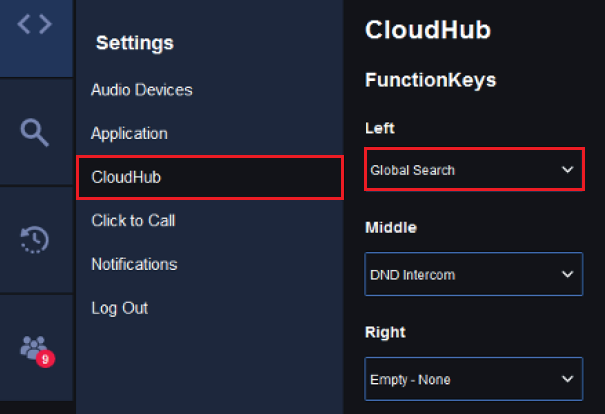Image resolution: width=605 pixels, height=414 pixels.
Task: Open the magnifying glass search icon
Action: [35, 133]
